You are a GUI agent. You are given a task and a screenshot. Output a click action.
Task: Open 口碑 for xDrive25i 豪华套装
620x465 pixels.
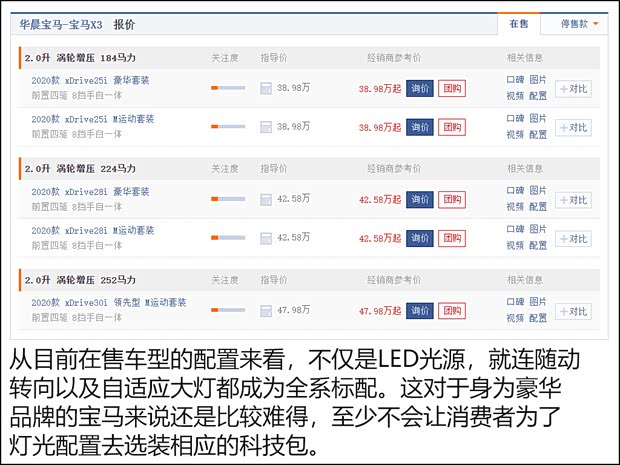515,79
